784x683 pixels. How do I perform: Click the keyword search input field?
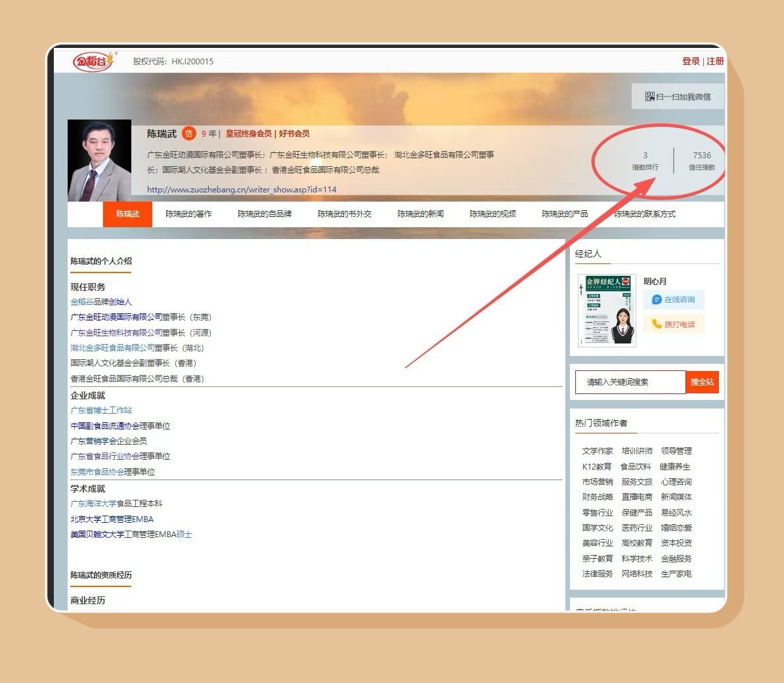[630, 382]
